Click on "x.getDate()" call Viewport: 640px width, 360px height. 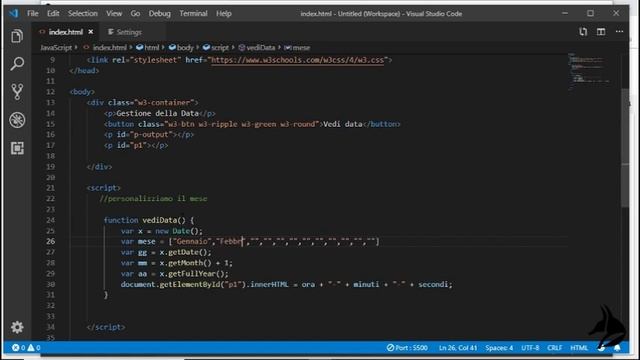(x=183, y=252)
